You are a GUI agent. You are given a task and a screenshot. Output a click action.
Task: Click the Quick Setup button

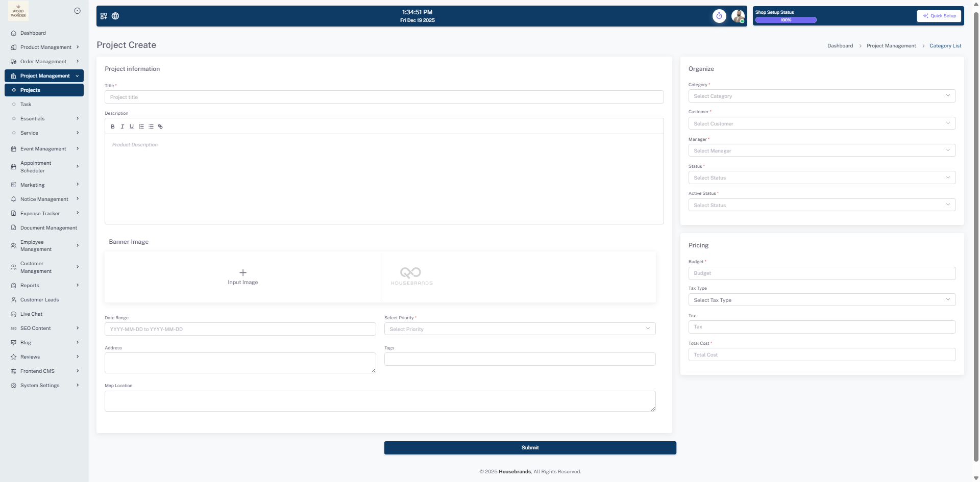939,16
